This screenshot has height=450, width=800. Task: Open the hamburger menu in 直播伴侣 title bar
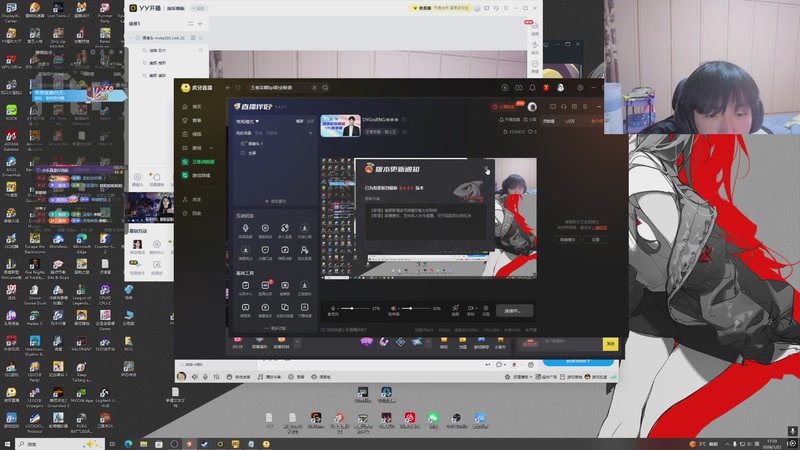585,107
